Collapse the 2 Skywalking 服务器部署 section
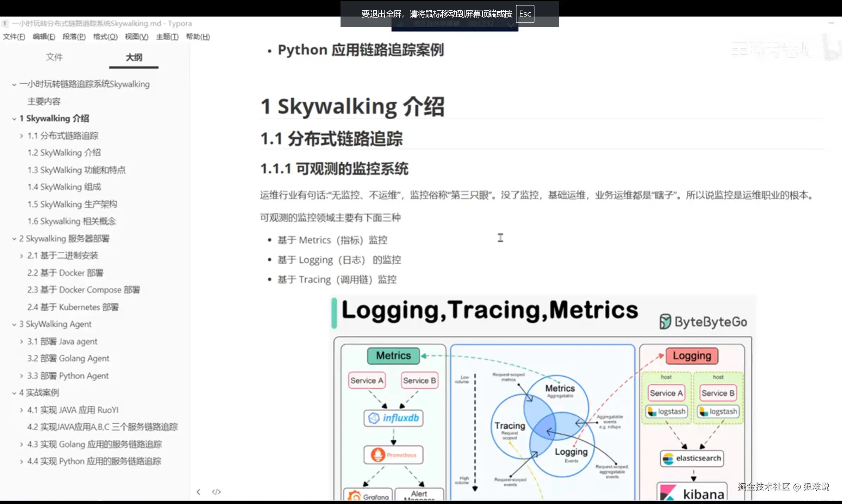 pyautogui.click(x=14, y=239)
